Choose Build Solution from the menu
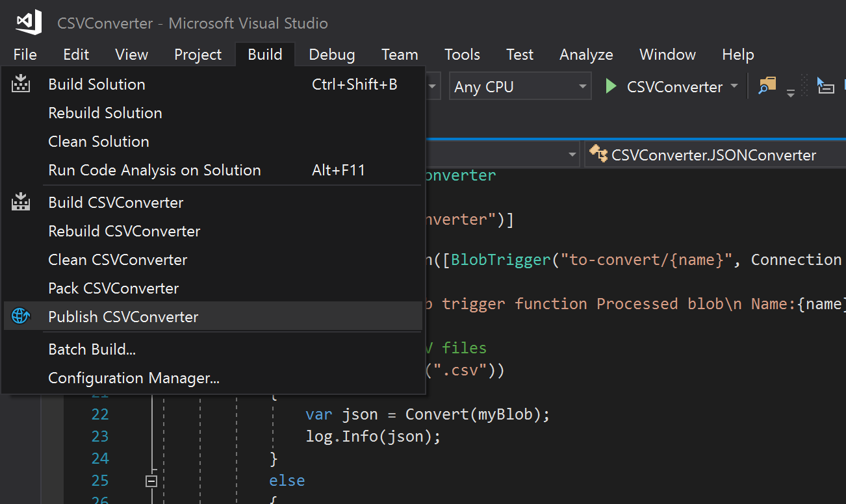Viewport: 846px width, 504px height. (213, 84)
